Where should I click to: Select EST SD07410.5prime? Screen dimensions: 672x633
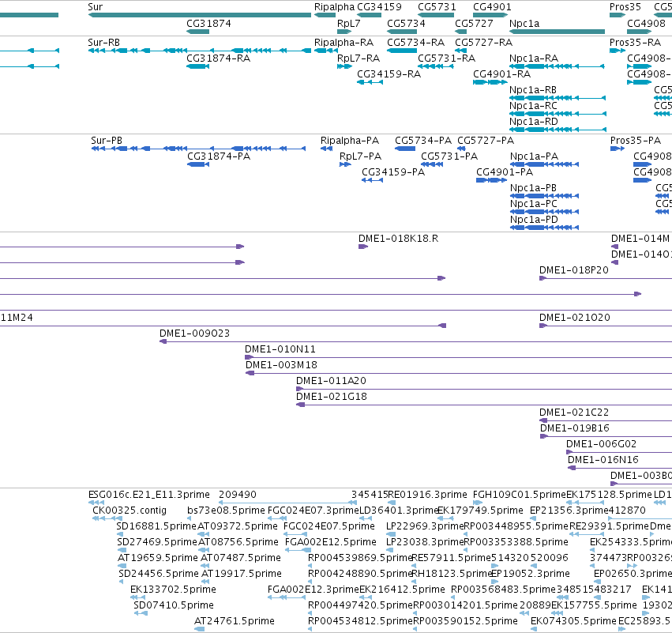[x=141, y=613]
